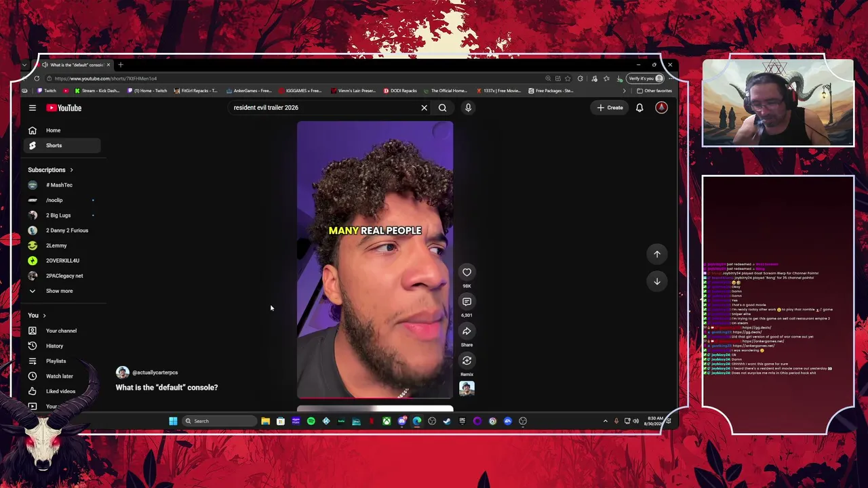The width and height of the screenshot is (868, 488).
Task: Click the Create button
Action: click(610, 108)
